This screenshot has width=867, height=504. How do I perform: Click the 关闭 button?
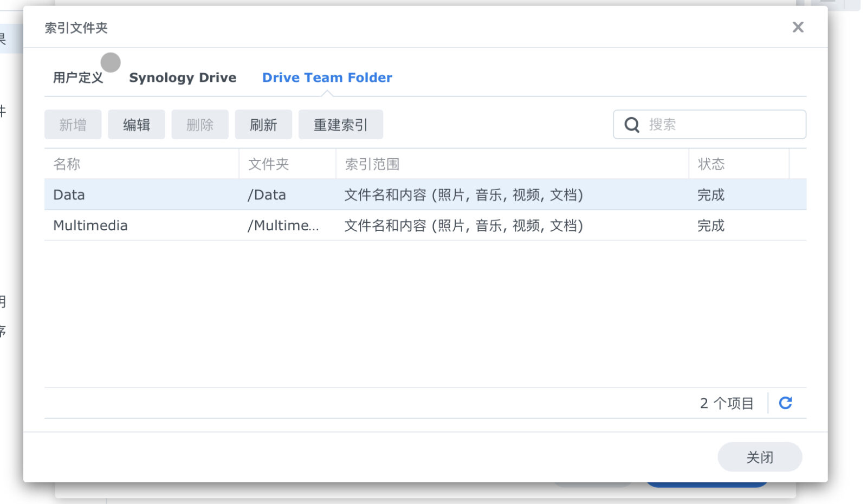pos(760,456)
